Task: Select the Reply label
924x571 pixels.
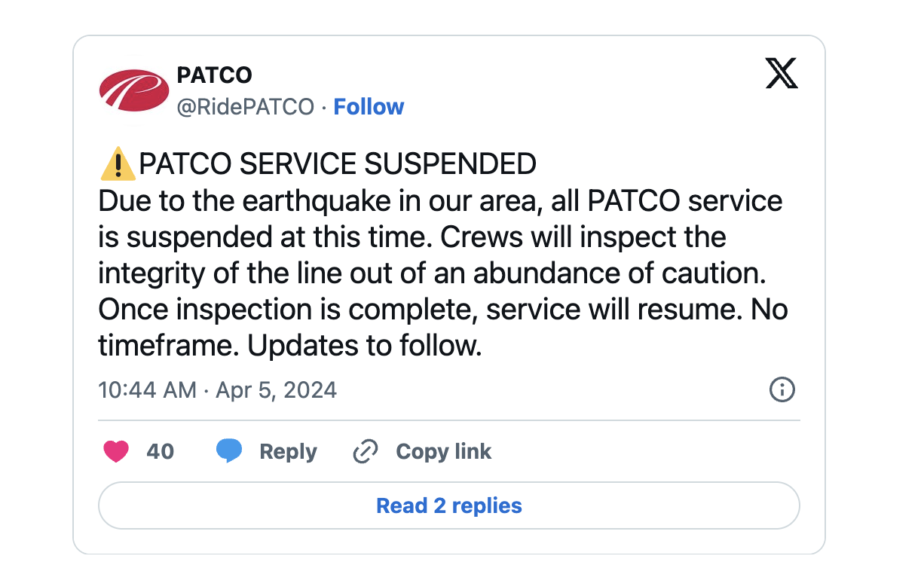Action: point(288,452)
